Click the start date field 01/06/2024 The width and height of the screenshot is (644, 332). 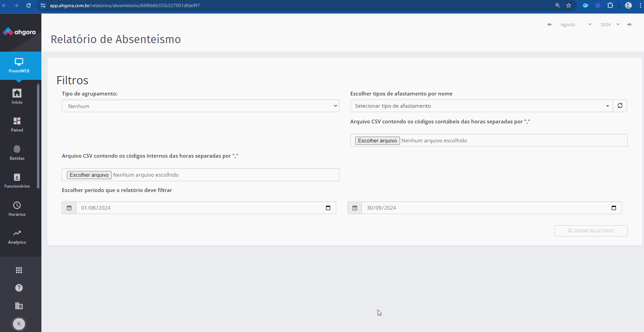[x=200, y=208]
